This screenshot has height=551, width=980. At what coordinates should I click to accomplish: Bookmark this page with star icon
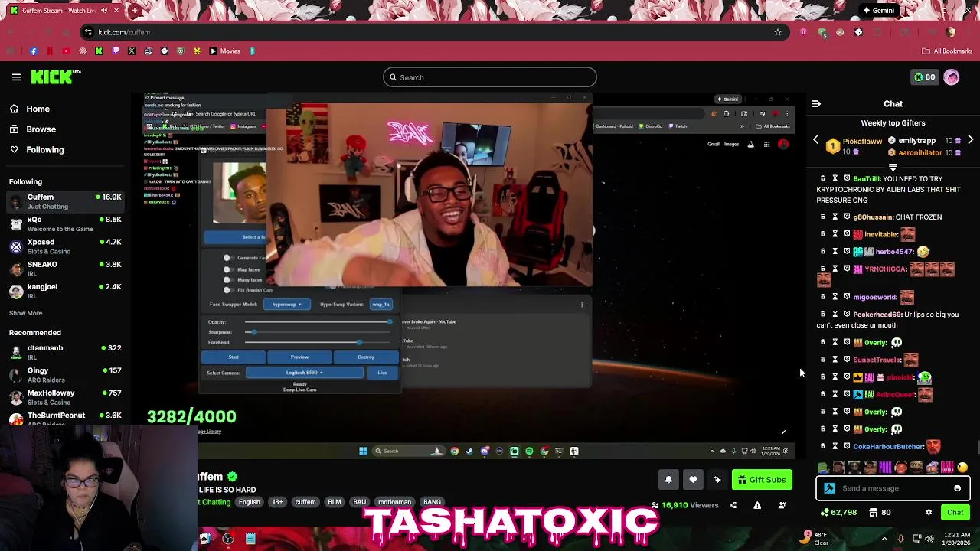pos(778,32)
